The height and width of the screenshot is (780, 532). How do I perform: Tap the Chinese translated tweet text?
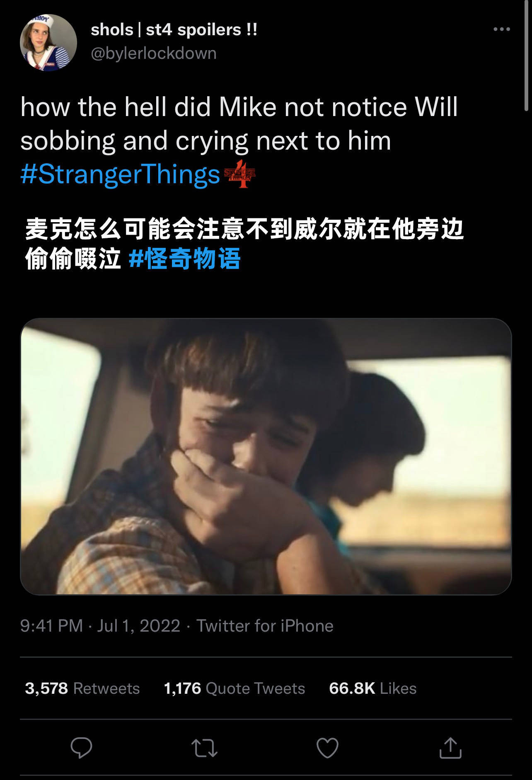(x=244, y=244)
